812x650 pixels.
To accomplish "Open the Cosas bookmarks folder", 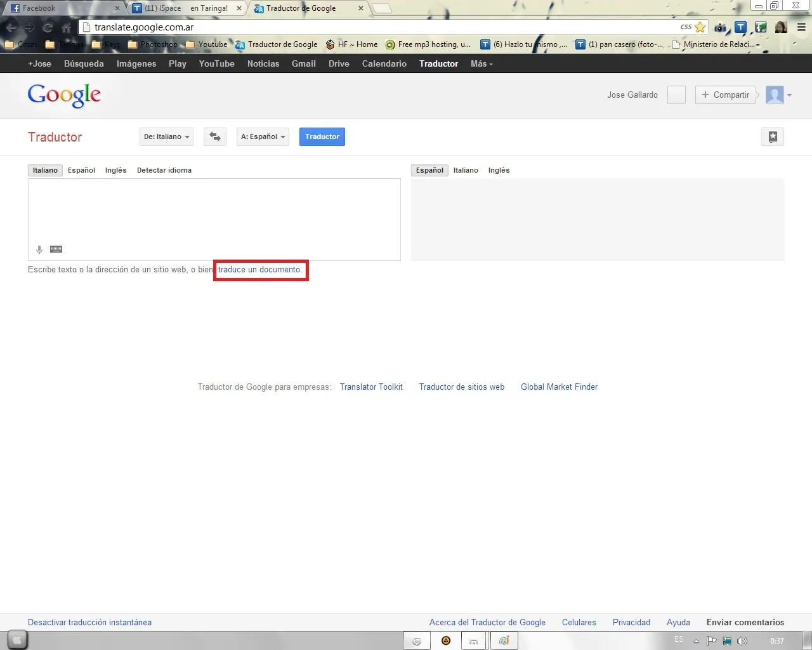I will click(22, 44).
